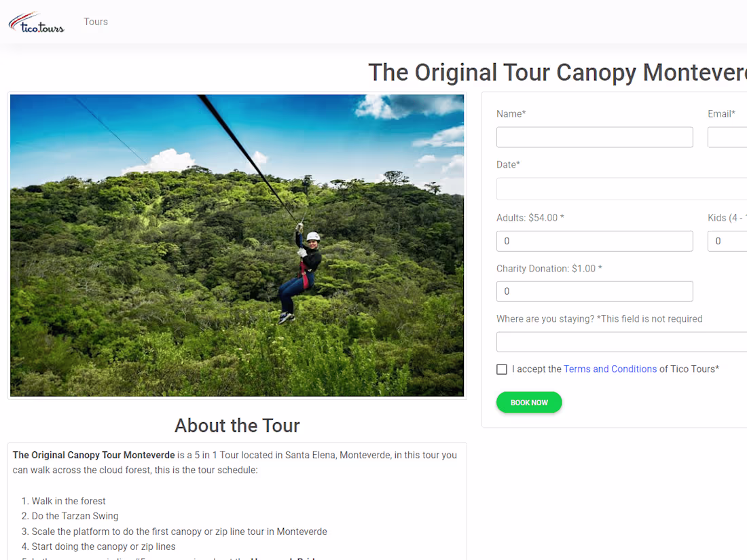The image size is (747, 560).
Task: Focus the Email input field
Action: (727, 137)
